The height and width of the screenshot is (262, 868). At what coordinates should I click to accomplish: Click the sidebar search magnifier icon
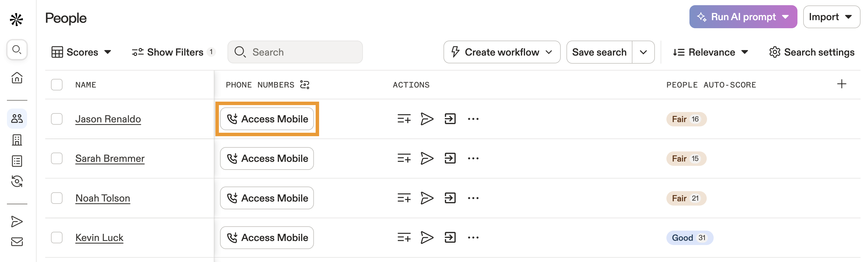(17, 50)
